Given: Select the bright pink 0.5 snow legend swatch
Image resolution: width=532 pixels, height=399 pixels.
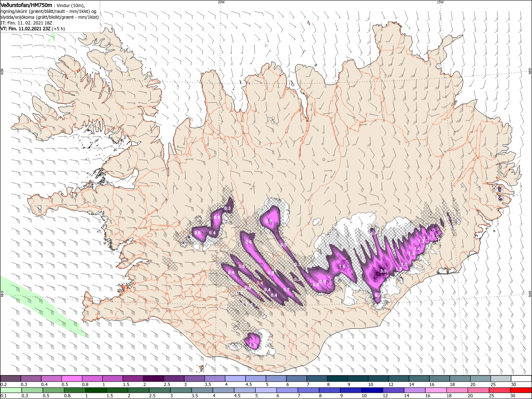Looking at the screenshot, I should [x=71, y=379].
